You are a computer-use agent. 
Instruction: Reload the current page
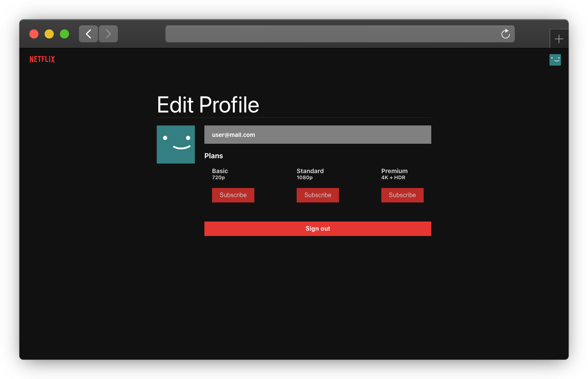[x=505, y=34]
